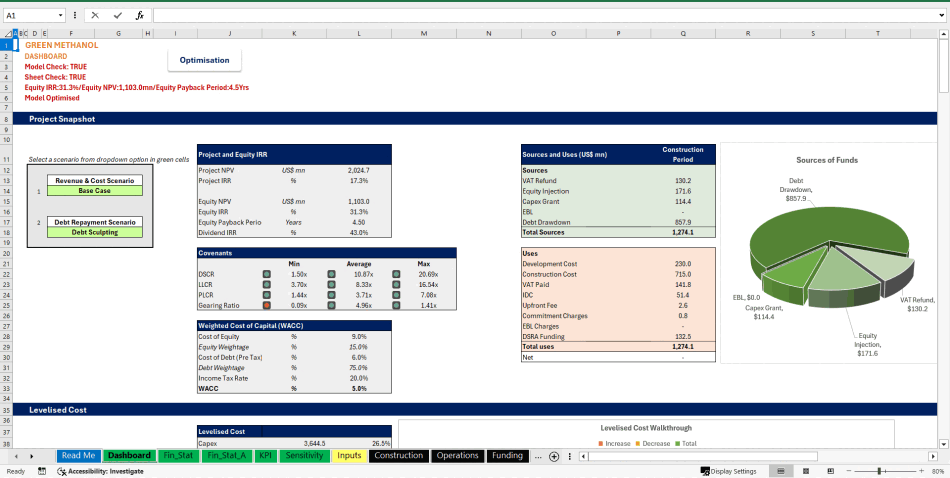Screen dimensions: 950x478
Task: Click the PLCR Max green indicator
Action: tap(396, 295)
